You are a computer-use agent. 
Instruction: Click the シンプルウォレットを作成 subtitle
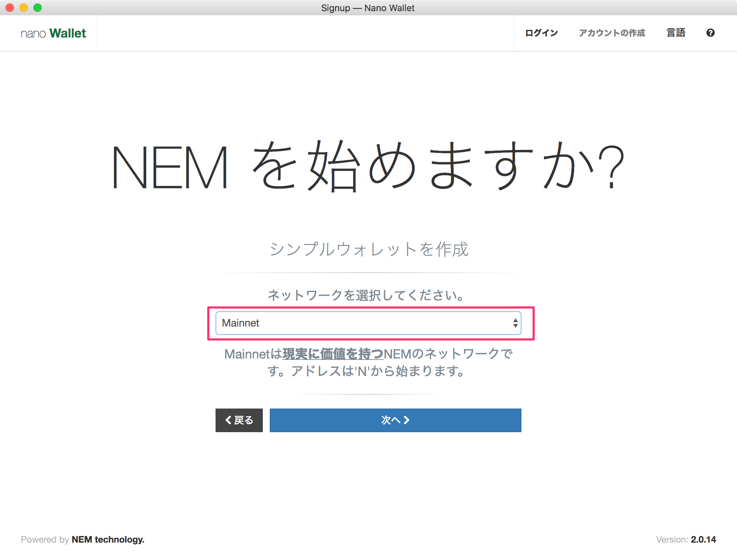368,249
